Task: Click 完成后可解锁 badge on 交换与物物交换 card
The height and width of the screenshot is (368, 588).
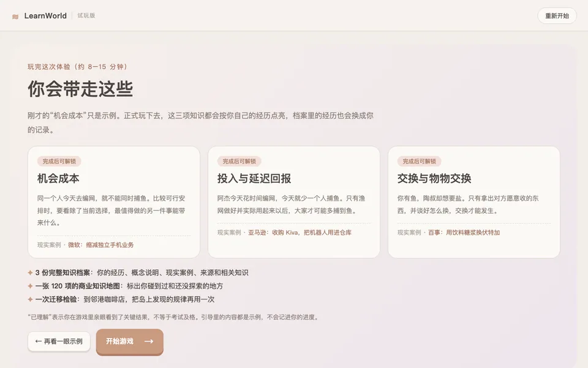Action: click(x=419, y=161)
